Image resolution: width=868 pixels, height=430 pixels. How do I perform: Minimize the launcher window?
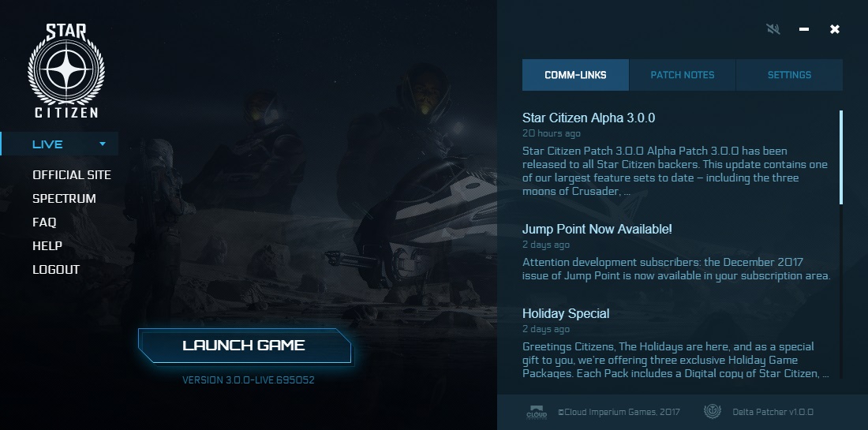click(x=804, y=28)
